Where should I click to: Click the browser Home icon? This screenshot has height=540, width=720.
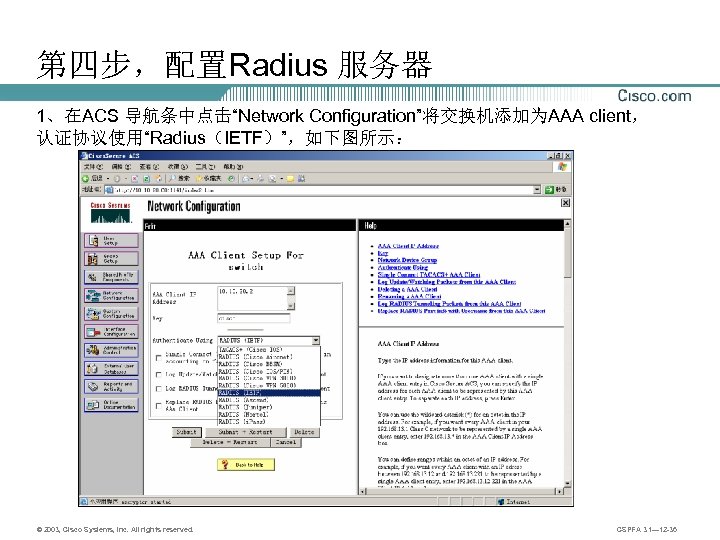(158, 178)
